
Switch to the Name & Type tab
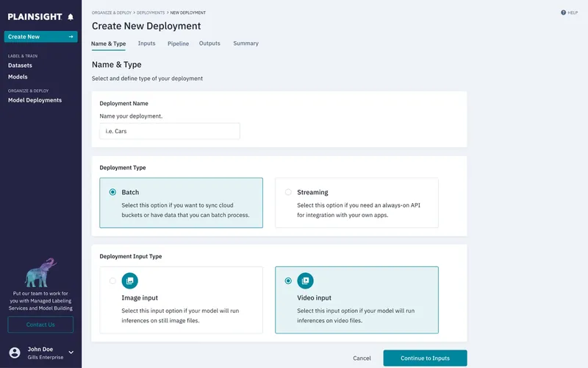coord(108,43)
